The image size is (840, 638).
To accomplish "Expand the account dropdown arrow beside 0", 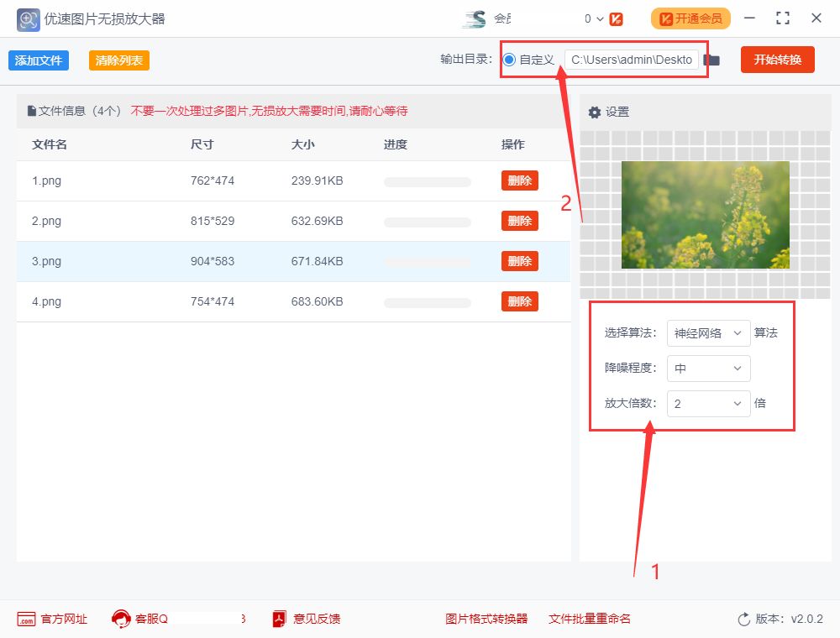I will [600, 19].
